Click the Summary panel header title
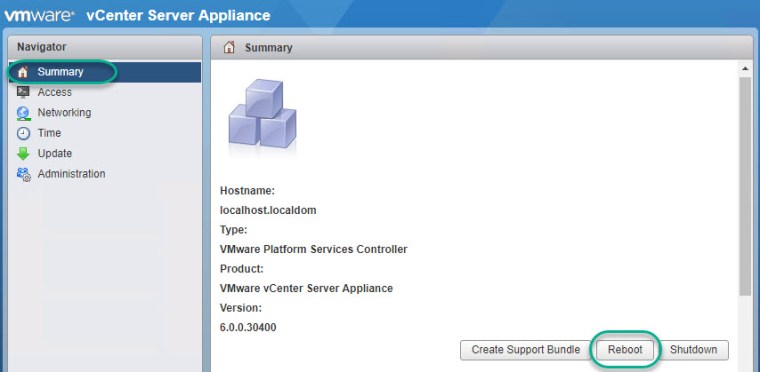This screenshot has height=372, width=760. (x=269, y=48)
